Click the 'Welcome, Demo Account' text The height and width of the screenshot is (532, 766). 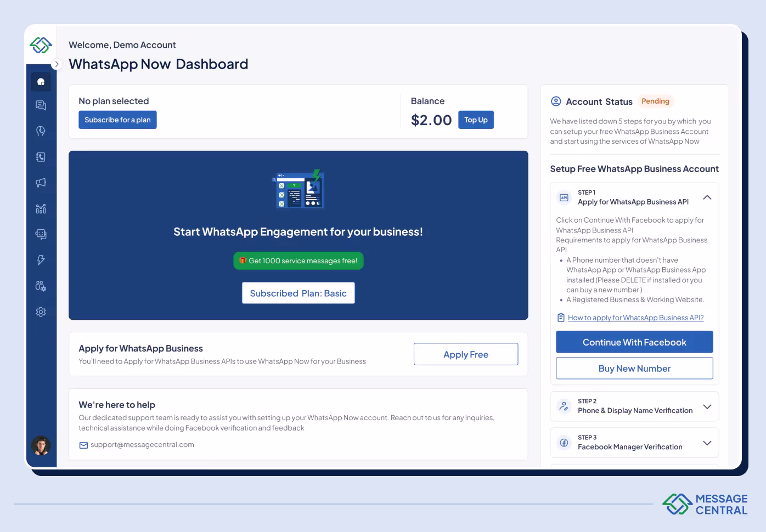[x=122, y=45]
